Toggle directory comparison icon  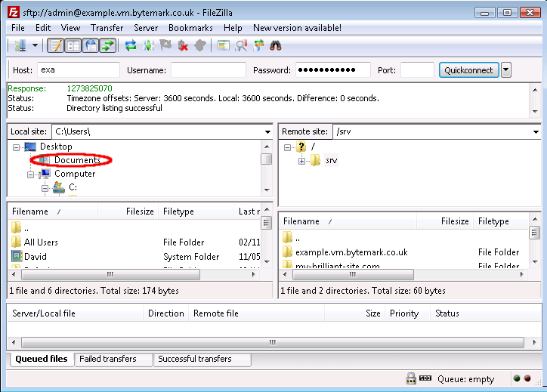click(x=241, y=45)
